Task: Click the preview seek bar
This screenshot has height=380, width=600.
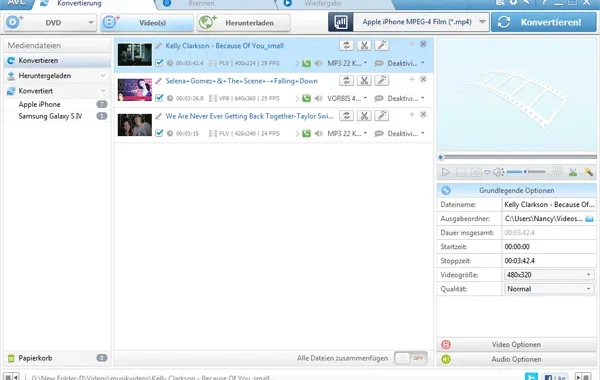Action: click(x=517, y=157)
